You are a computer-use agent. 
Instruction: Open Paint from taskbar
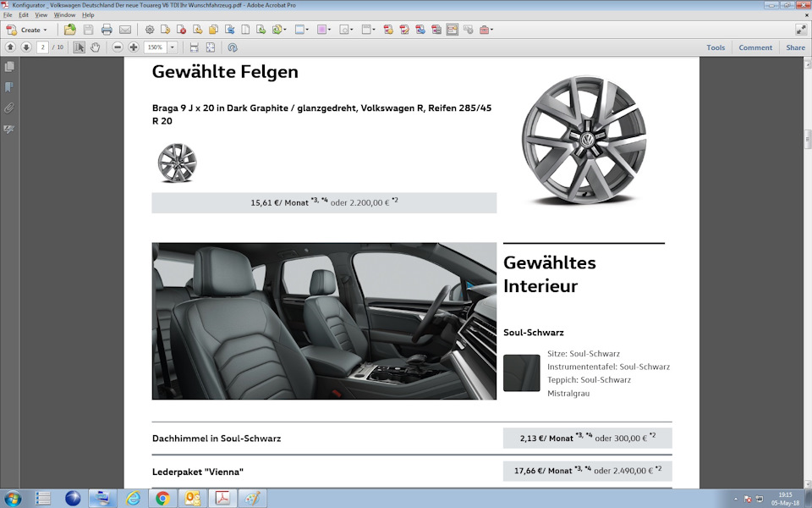(x=252, y=498)
